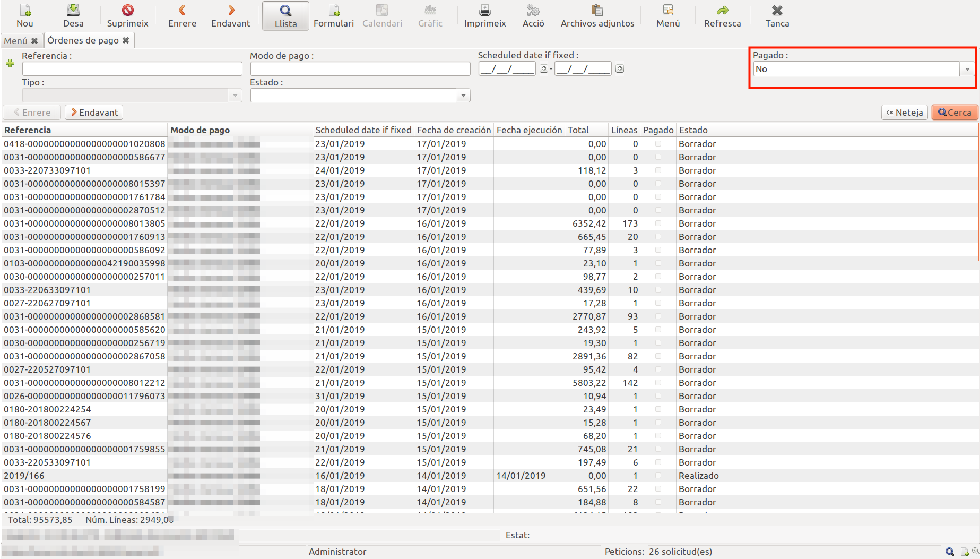Toggle Pagado checkbox for row 2019/166
980x559 pixels.
click(x=658, y=476)
